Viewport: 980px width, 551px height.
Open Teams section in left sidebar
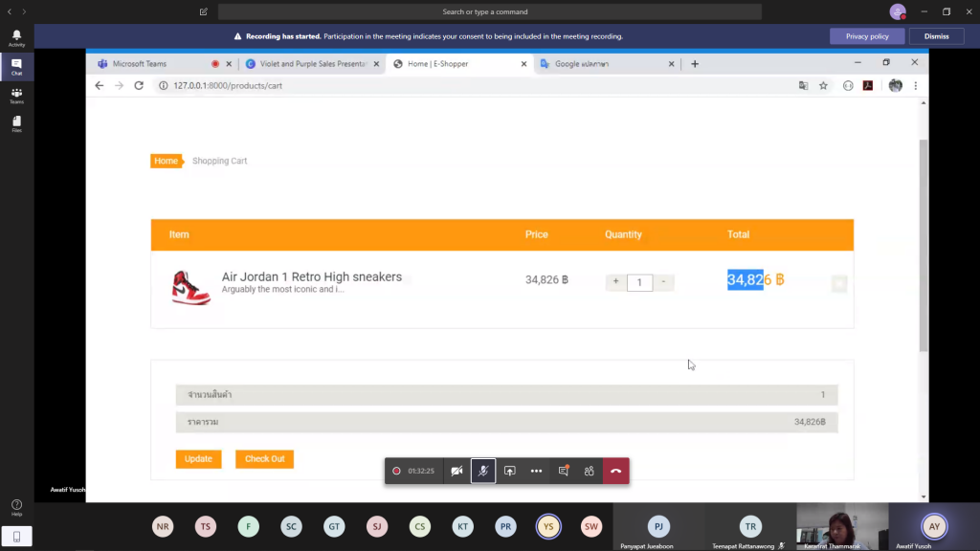(x=16, y=96)
